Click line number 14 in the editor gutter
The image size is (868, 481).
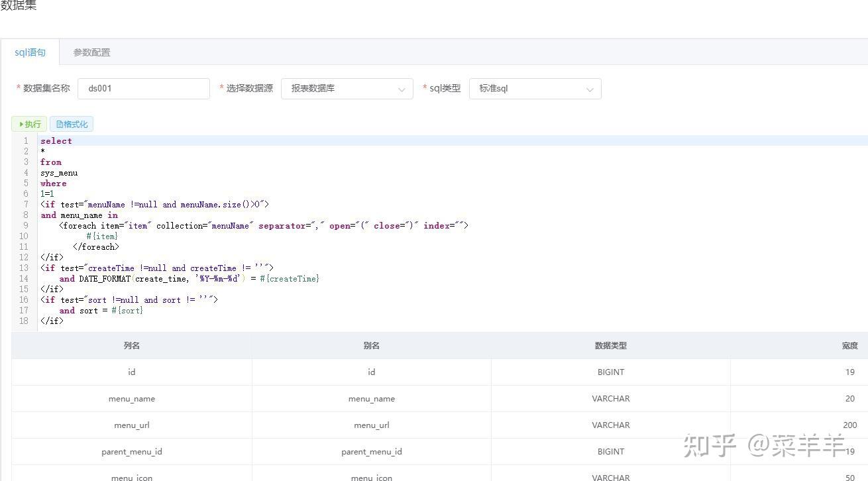point(24,278)
